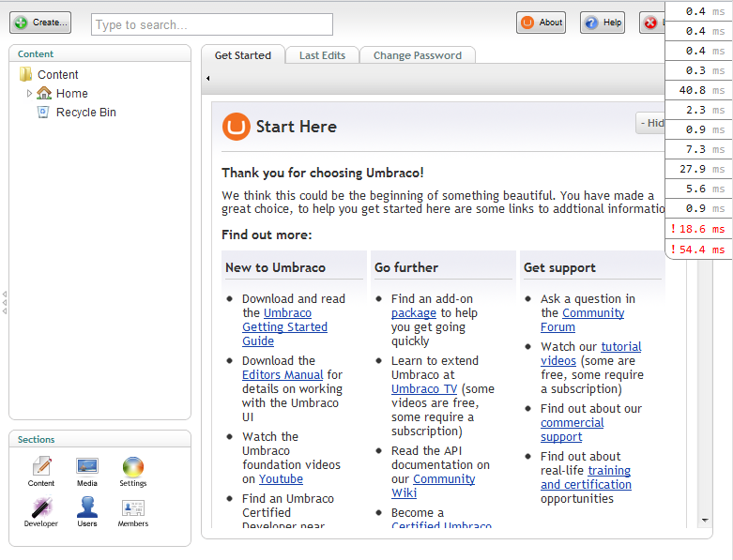Click the Content panel header label
The width and height of the screenshot is (733, 560).
[x=36, y=53]
